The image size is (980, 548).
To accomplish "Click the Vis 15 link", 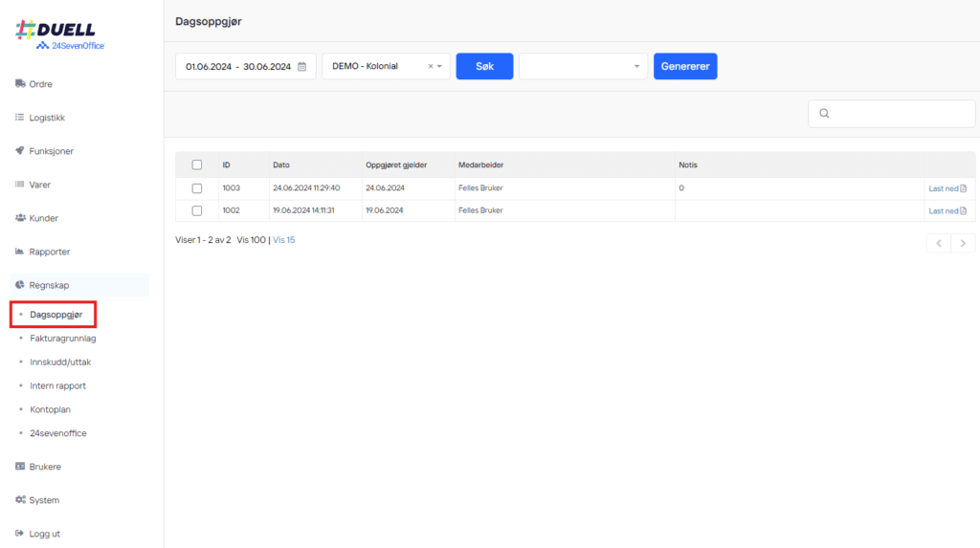I will click(x=283, y=240).
